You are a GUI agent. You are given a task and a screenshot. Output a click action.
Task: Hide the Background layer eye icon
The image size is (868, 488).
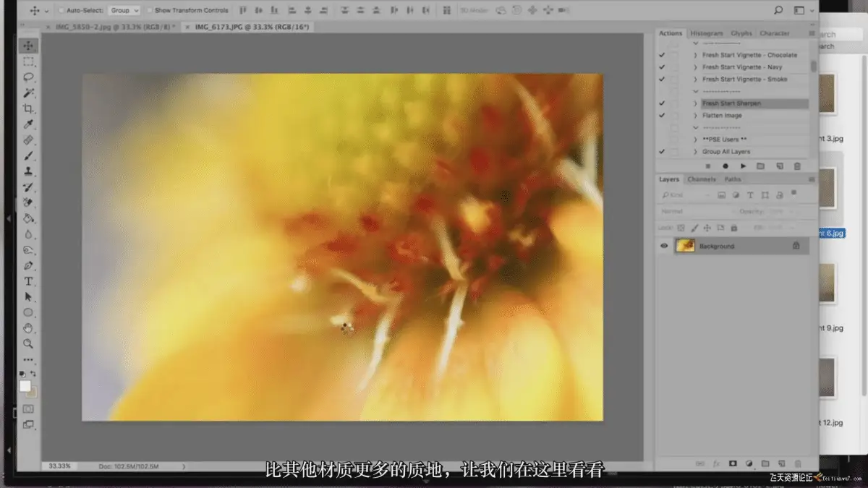point(664,246)
